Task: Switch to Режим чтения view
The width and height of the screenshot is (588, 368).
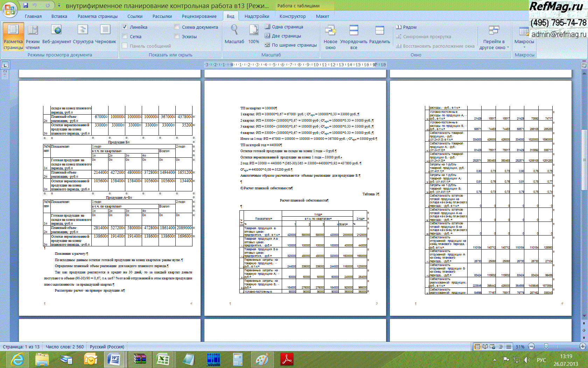Action: click(x=33, y=31)
